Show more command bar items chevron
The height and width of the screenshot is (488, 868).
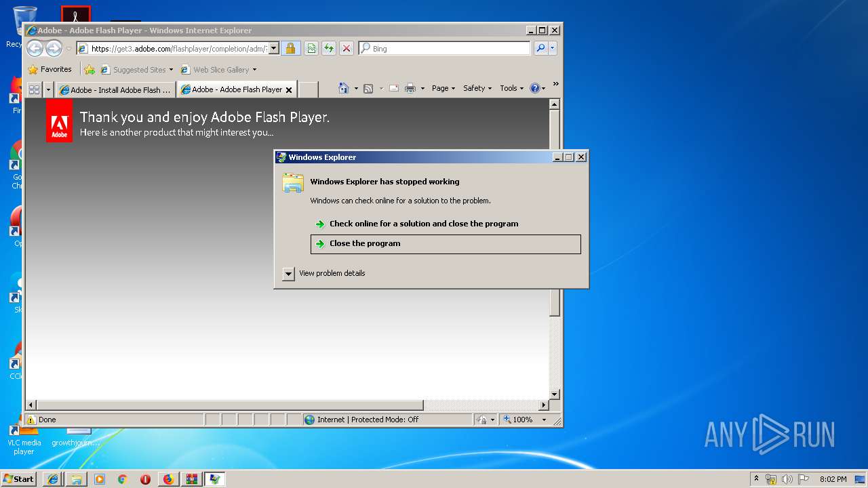click(x=555, y=84)
